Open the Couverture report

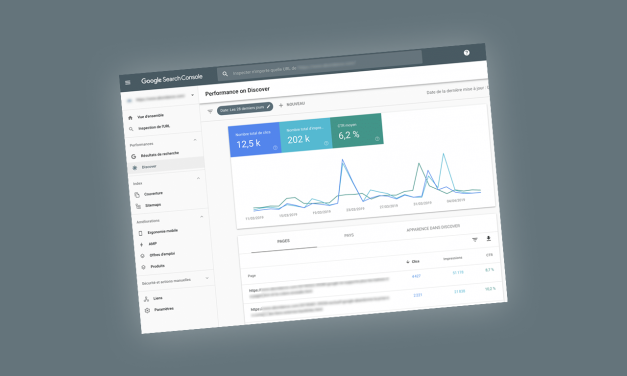(x=154, y=194)
